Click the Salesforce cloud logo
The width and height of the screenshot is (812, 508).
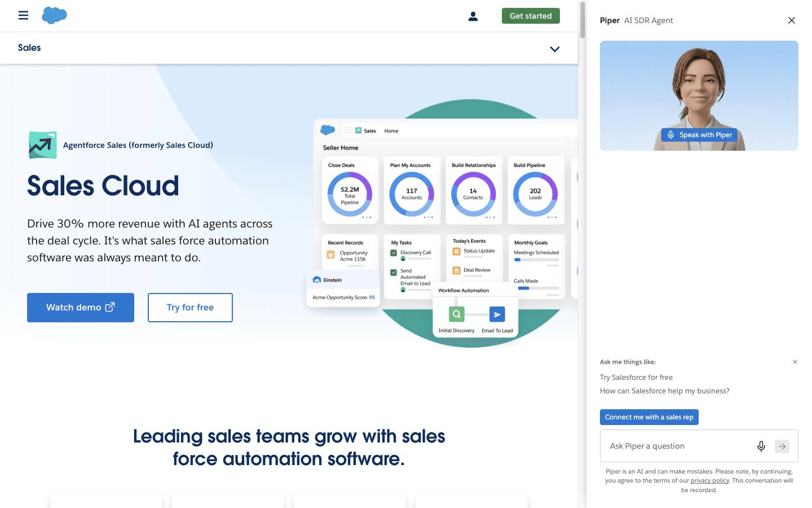(x=54, y=15)
